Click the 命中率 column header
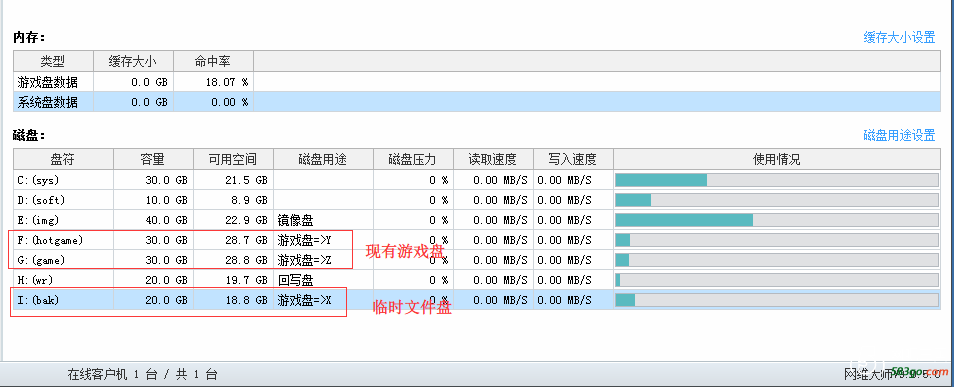The image size is (954, 387). 214,61
